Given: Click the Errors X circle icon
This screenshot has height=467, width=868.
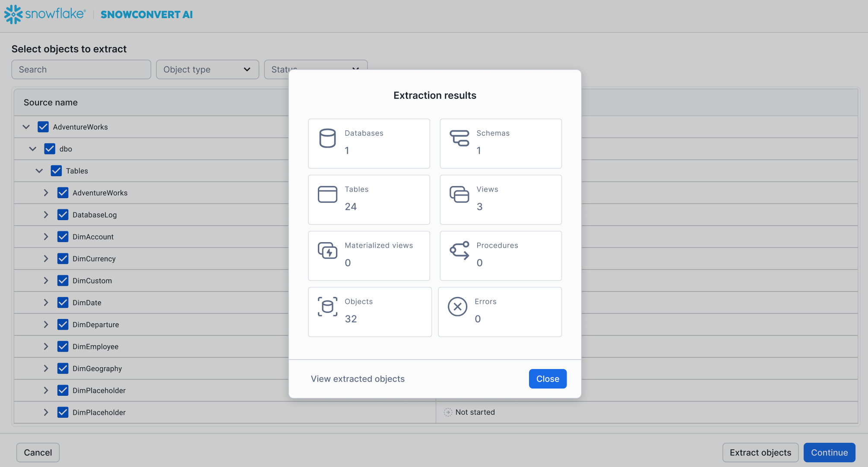Looking at the screenshot, I should pyautogui.click(x=457, y=306).
